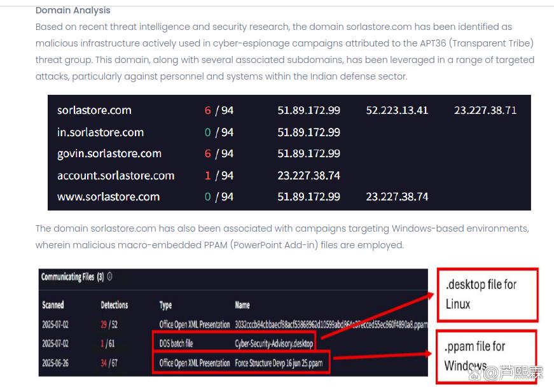
Task: Click the Scanned column header
Action: [53, 305]
